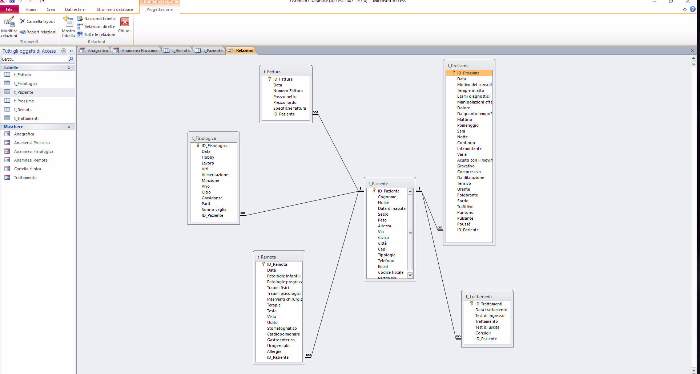Click the t_Paziente field list scroll-up arrow
The width and height of the screenshot is (700, 374).
pyautogui.click(x=410, y=191)
